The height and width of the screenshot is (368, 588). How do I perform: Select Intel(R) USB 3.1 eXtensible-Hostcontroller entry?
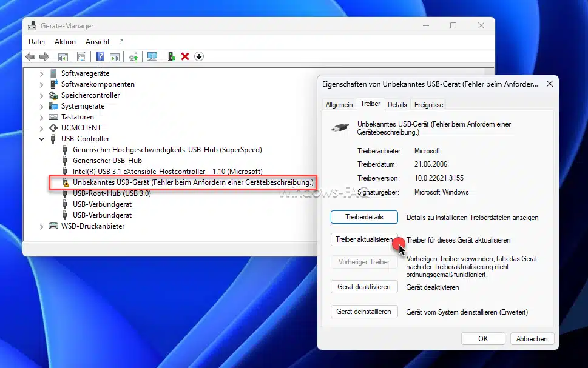click(x=167, y=171)
